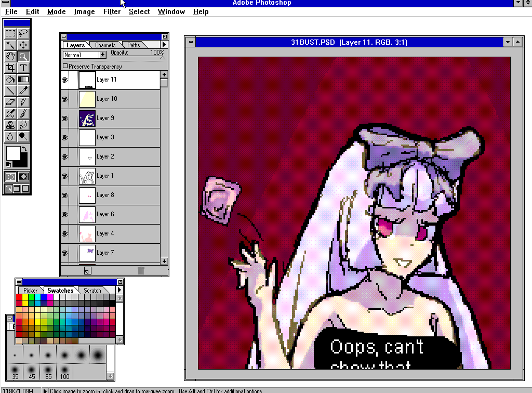This screenshot has width=532, height=393.
Task: Open the status bar info arrow
Action: pos(45,390)
